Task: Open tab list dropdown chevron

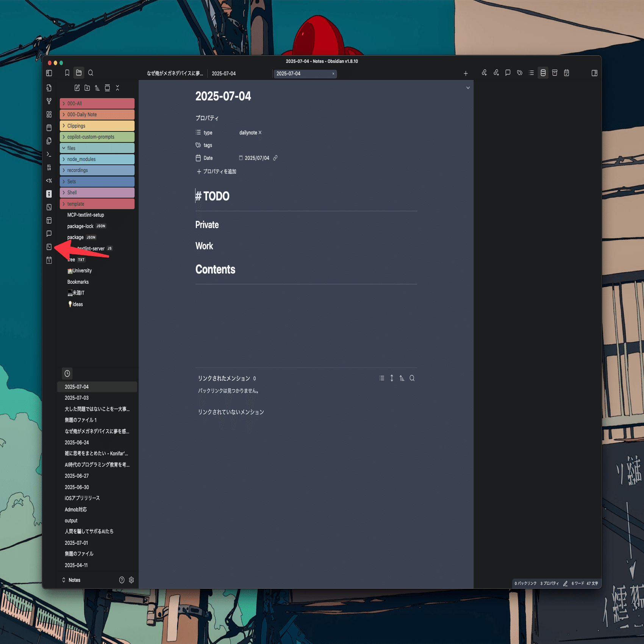Action: click(x=468, y=88)
